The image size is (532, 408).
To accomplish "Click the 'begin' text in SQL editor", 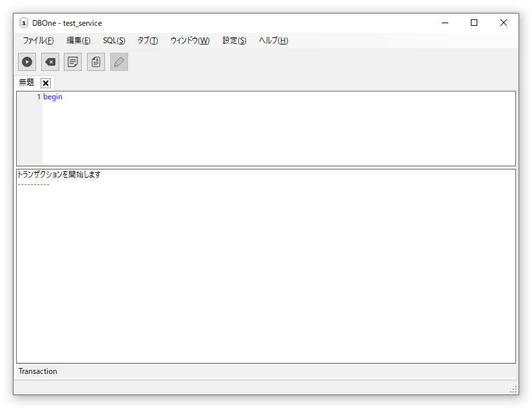I will click(53, 97).
